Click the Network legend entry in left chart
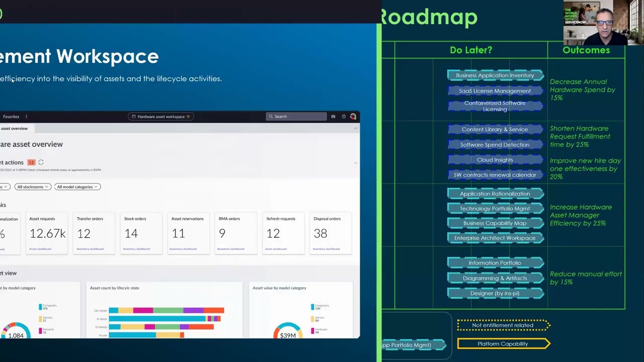 [47, 330]
